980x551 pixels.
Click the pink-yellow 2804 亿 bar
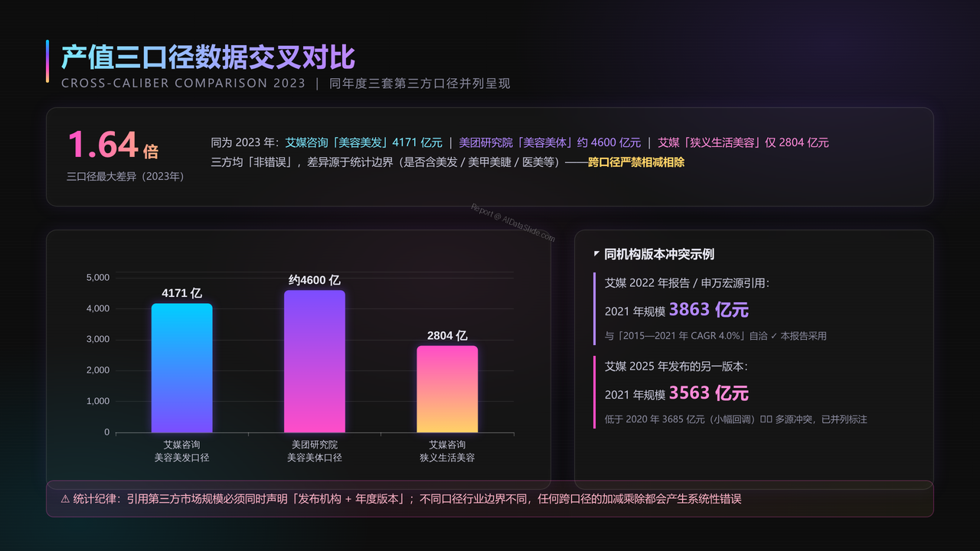coord(447,389)
